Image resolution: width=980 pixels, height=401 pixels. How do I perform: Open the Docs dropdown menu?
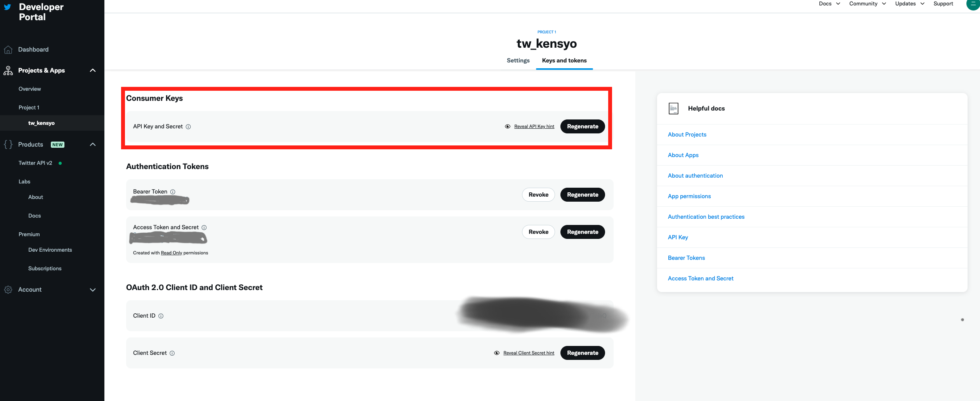[x=829, y=4]
